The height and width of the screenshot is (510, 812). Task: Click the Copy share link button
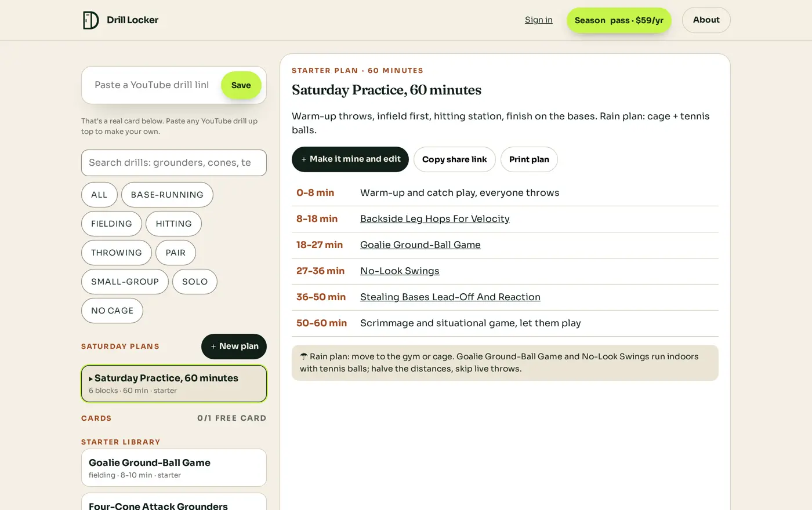pos(455,159)
